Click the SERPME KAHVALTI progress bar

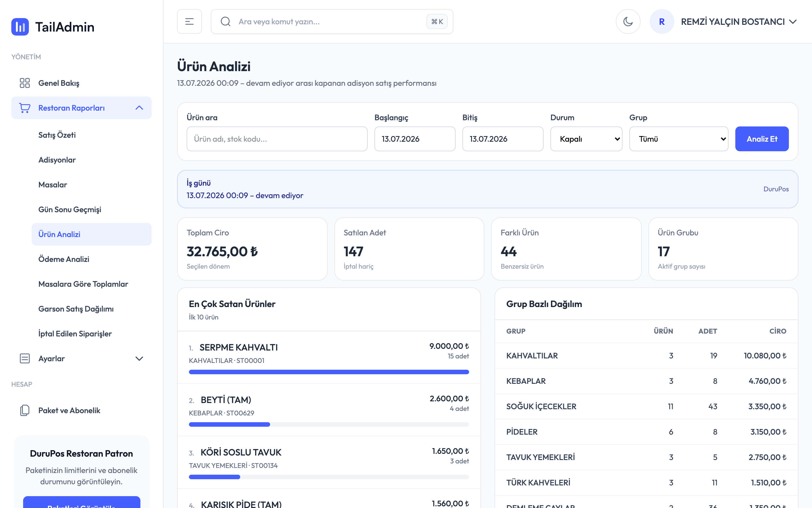pyautogui.click(x=329, y=372)
